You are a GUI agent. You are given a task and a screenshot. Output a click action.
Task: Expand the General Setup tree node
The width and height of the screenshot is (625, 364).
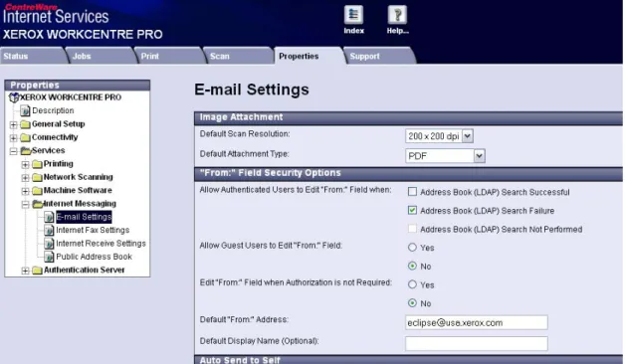(14, 124)
